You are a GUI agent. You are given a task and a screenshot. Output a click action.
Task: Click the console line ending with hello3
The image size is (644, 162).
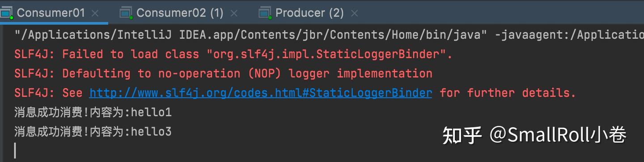click(x=93, y=132)
